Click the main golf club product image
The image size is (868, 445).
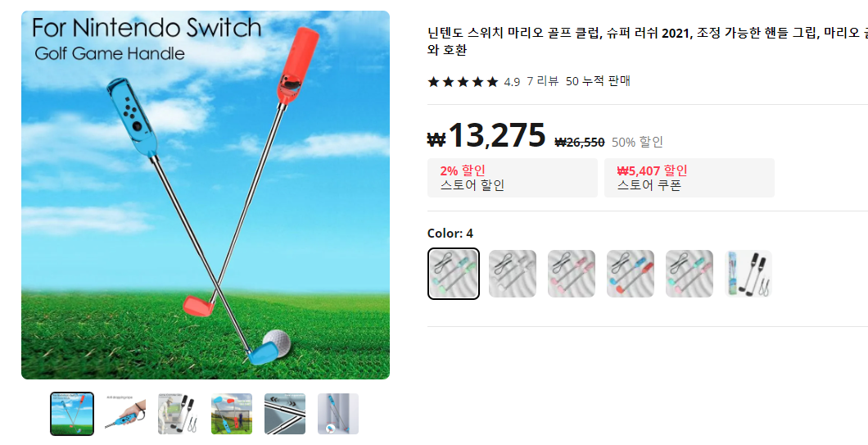click(x=206, y=195)
